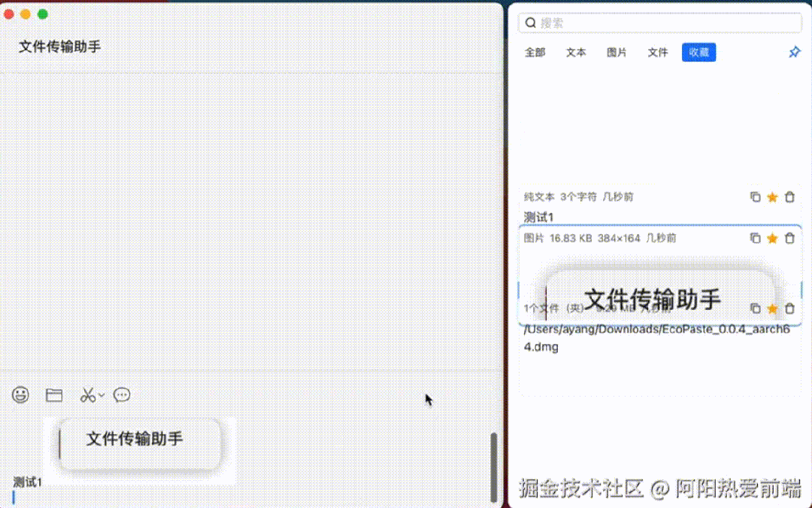The height and width of the screenshot is (508, 812).
Task: Delete the 测试1 clipboard entry
Action: point(789,197)
